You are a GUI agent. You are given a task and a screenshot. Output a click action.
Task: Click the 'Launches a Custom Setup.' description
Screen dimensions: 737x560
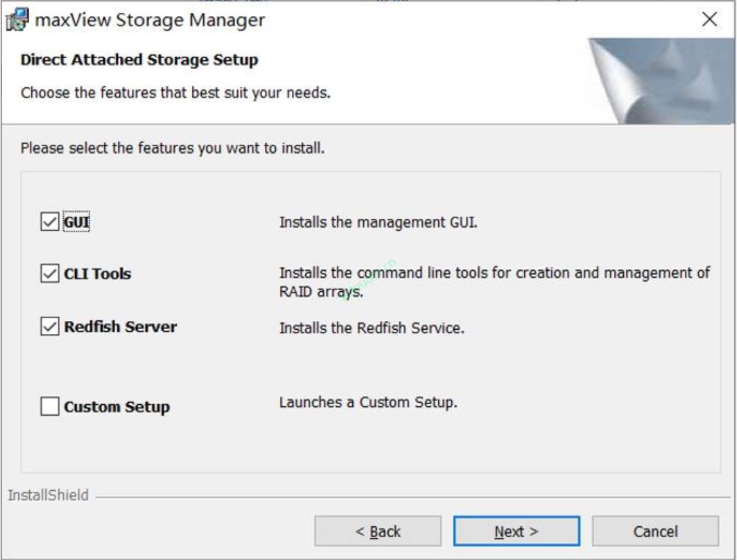tap(368, 403)
